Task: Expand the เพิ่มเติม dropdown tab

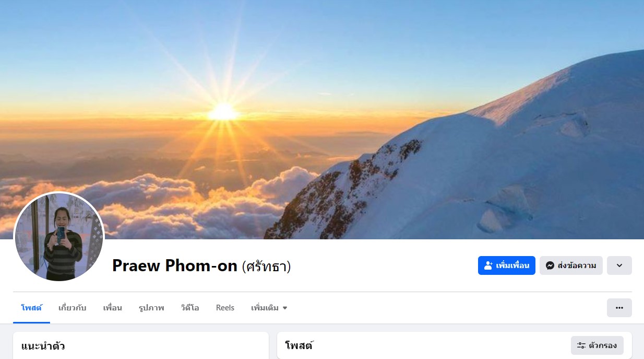Action: coord(269,308)
